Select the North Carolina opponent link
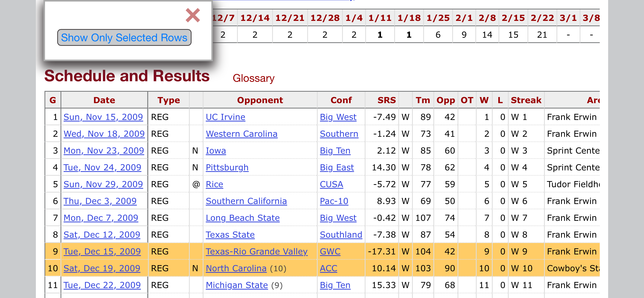 click(236, 268)
